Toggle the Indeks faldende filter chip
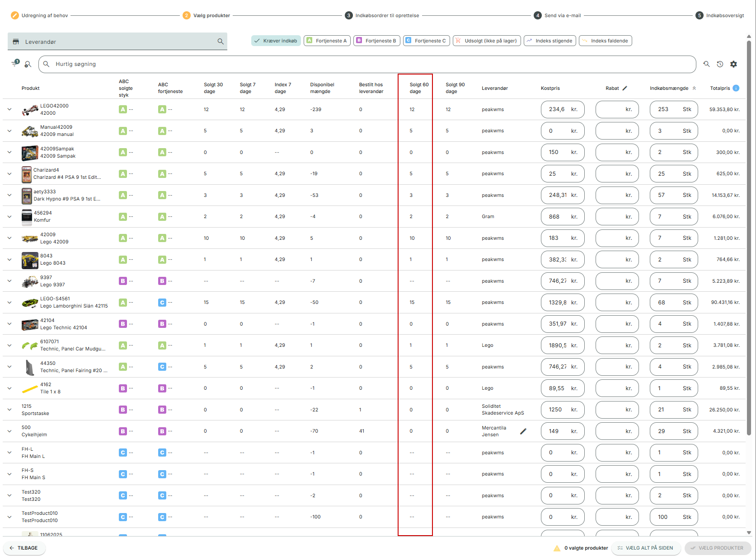 coord(605,41)
